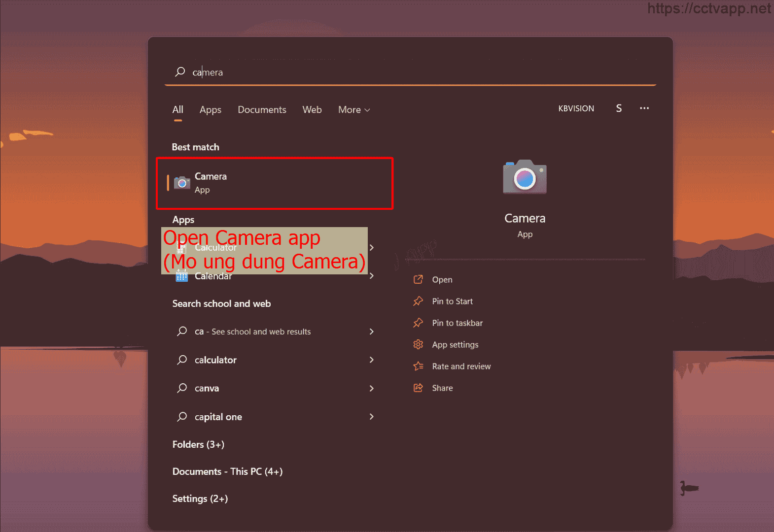Click the Open action icon
774x532 pixels.
click(418, 280)
